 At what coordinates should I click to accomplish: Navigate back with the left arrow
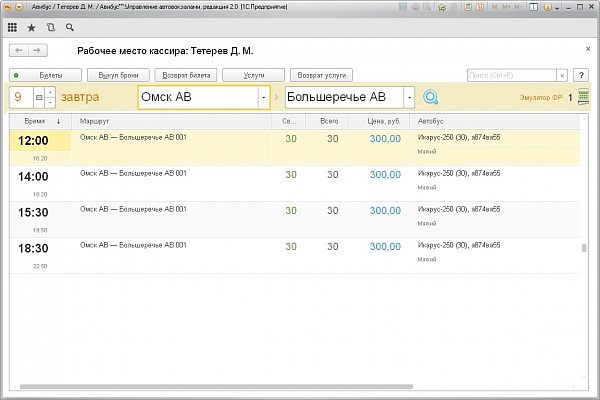pyautogui.click(x=17, y=50)
